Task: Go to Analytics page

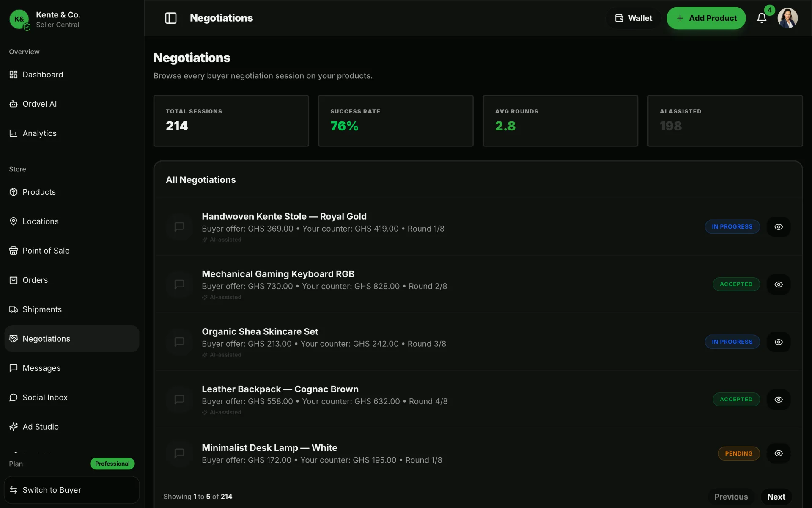Action: 72,133
